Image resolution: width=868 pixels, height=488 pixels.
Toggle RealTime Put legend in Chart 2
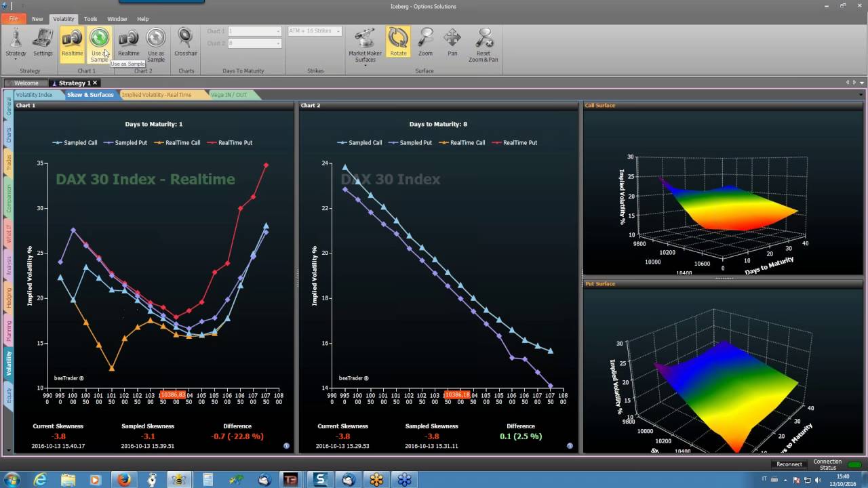515,143
